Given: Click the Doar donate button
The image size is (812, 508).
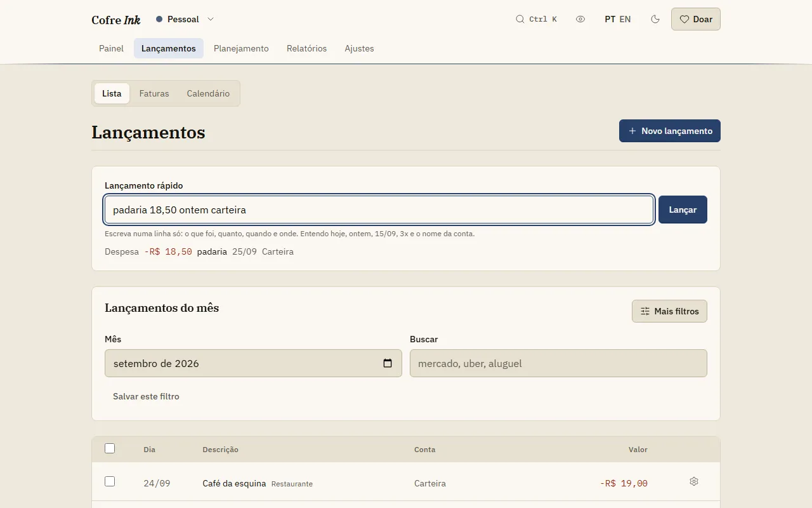Looking at the screenshot, I should (696, 19).
